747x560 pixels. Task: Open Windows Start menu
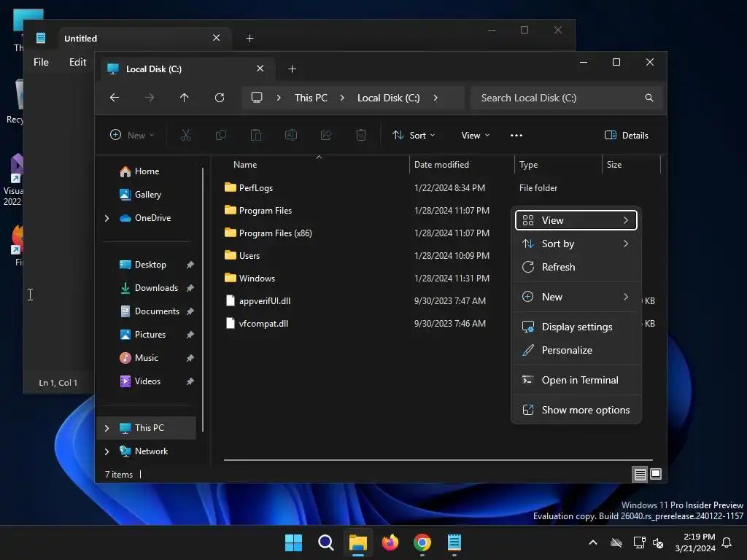click(293, 542)
